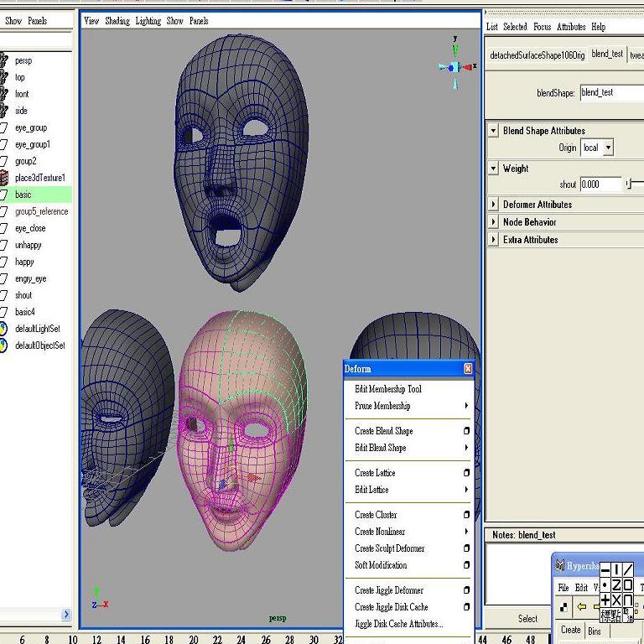Select the basic4 node in outliner
The width and height of the screenshot is (644, 644).
25,312
